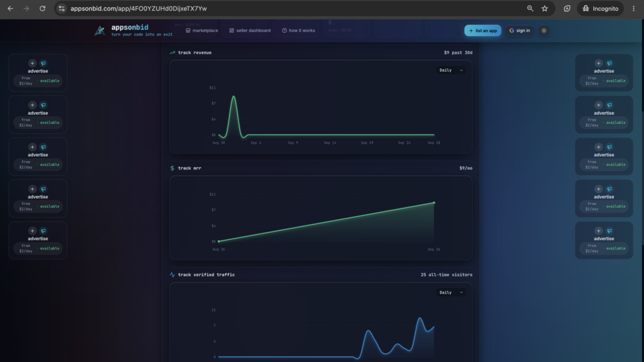Click megaphone icon in bottom-left advertise card

point(43,231)
